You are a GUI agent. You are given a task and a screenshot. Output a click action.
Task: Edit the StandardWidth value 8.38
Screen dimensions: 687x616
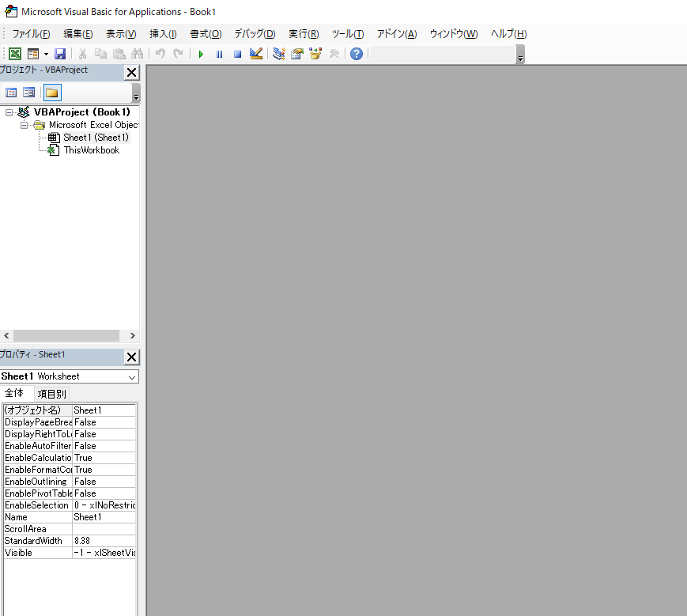coord(104,541)
